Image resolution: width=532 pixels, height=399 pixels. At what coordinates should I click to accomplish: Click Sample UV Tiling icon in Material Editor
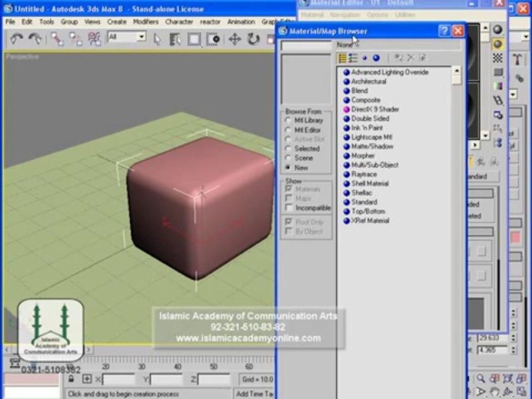(498, 72)
